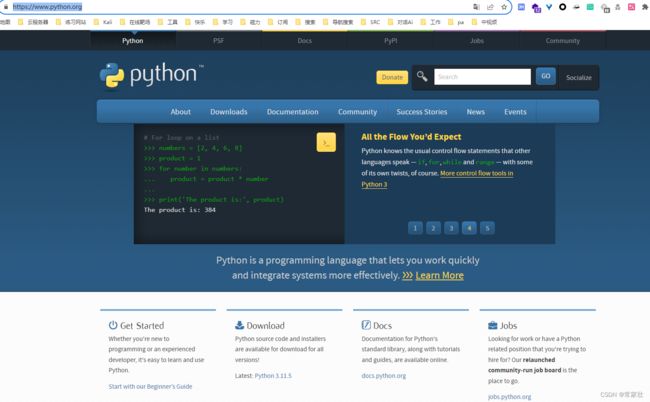Open the 搜索 bookmarks folder

coord(306,22)
